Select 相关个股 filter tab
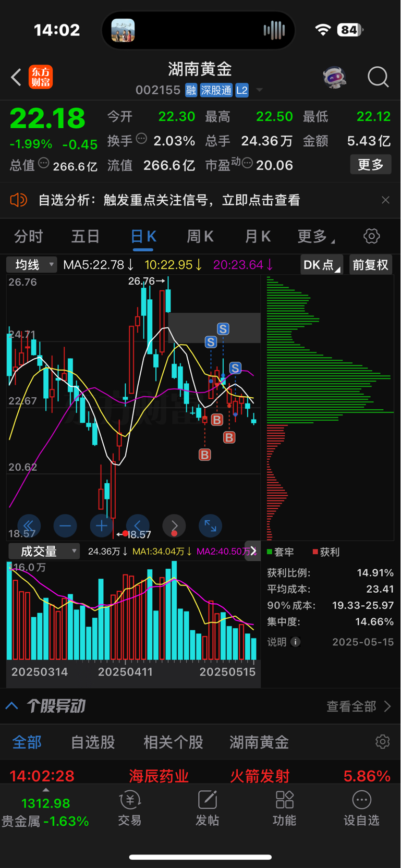The image size is (401, 868). click(173, 742)
